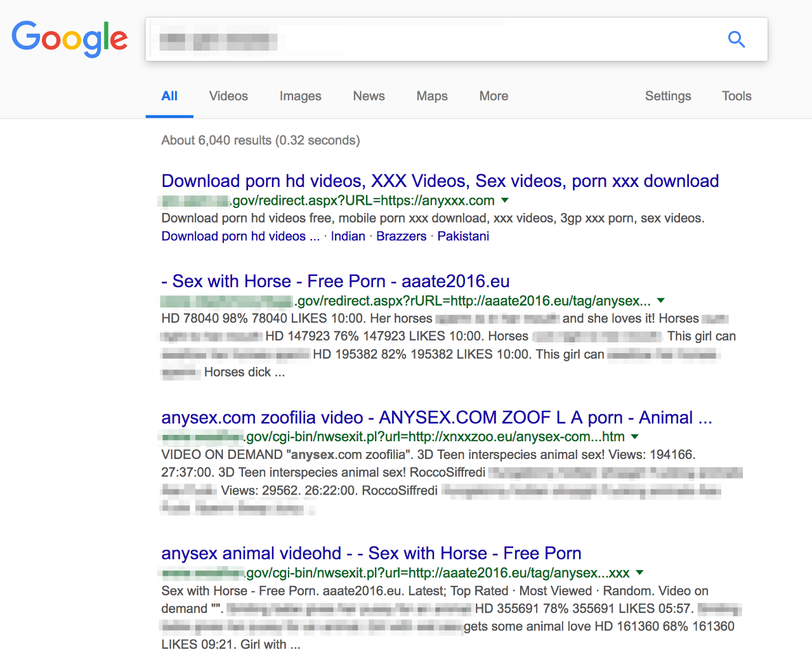The image size is (812, 672).
Task: Focus the Google search input box
Action: point(457,39)
